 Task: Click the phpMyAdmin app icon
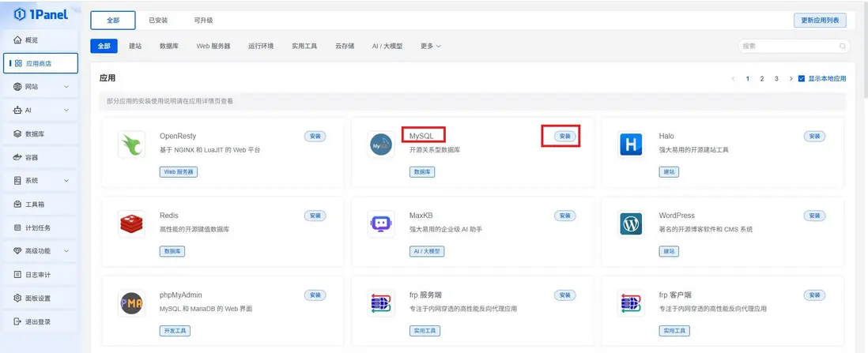[x=132, y=303]
